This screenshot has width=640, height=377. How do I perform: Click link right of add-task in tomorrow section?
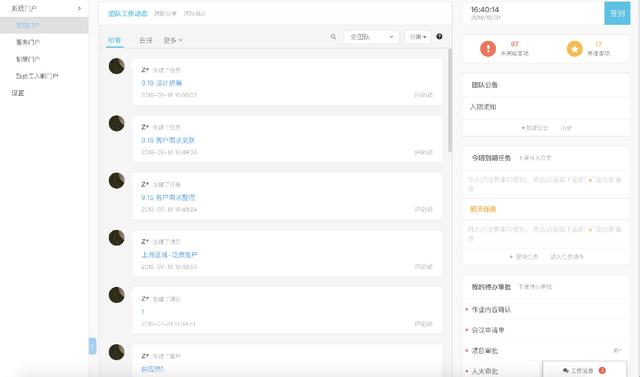pyautogui.click(x=567, y=257)
